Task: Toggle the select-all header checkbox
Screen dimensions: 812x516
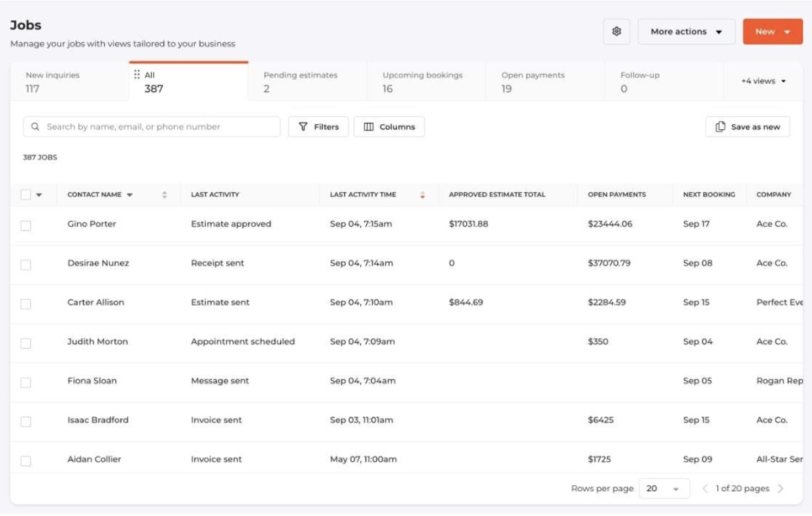Action: click(25, 195)
